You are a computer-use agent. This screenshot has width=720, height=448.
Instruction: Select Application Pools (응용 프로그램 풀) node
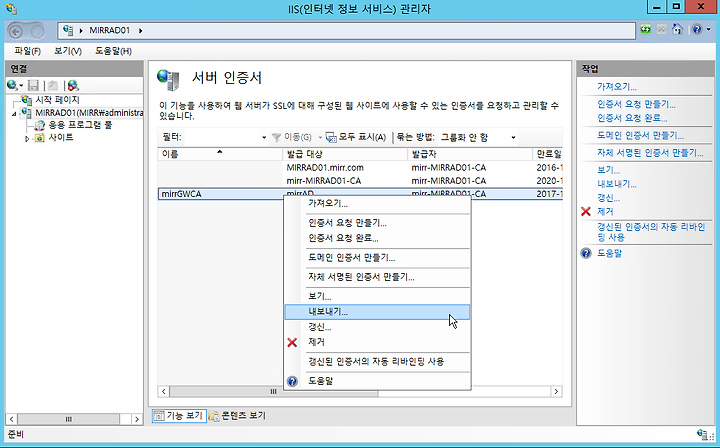click(x=80, y=125)
